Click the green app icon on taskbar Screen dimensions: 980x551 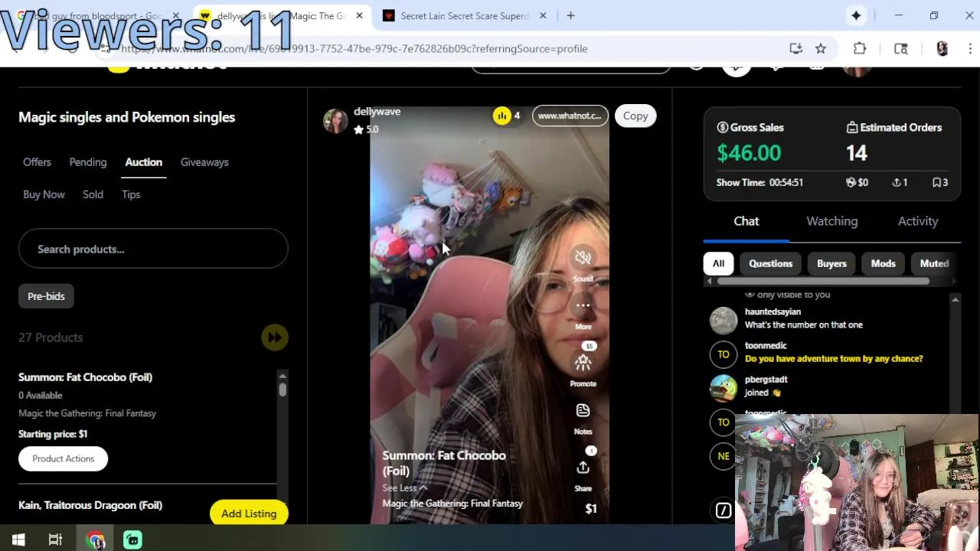click(x=132, y=540)
